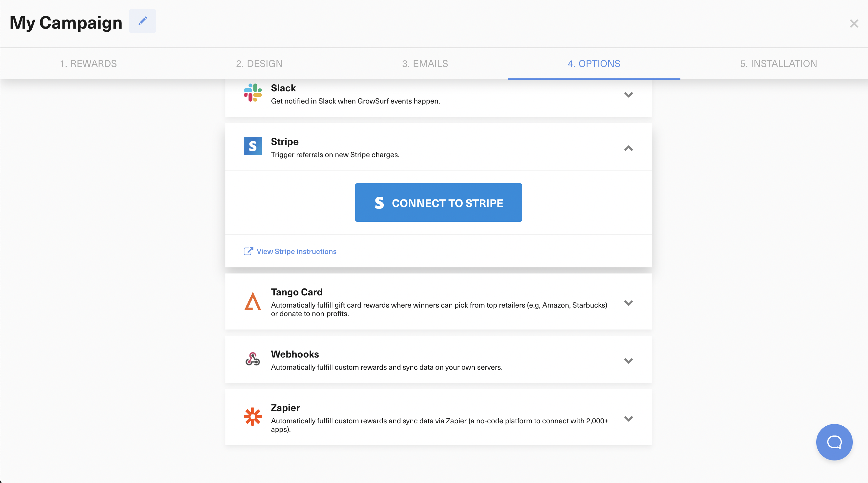Image resolution: width=868 pixels, height=483 pixels.
Task: Click the external link icon beside Stripe instructions
Action: click(248, 251)
